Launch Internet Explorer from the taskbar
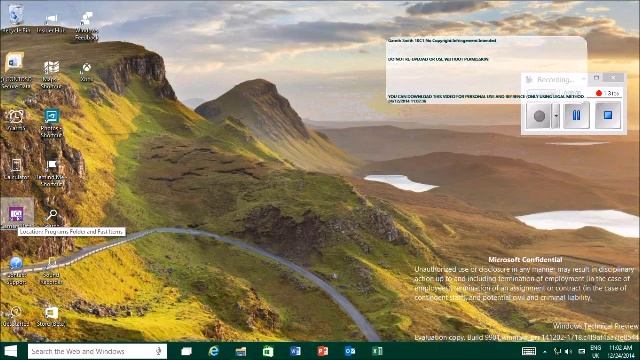 (213, 351)
